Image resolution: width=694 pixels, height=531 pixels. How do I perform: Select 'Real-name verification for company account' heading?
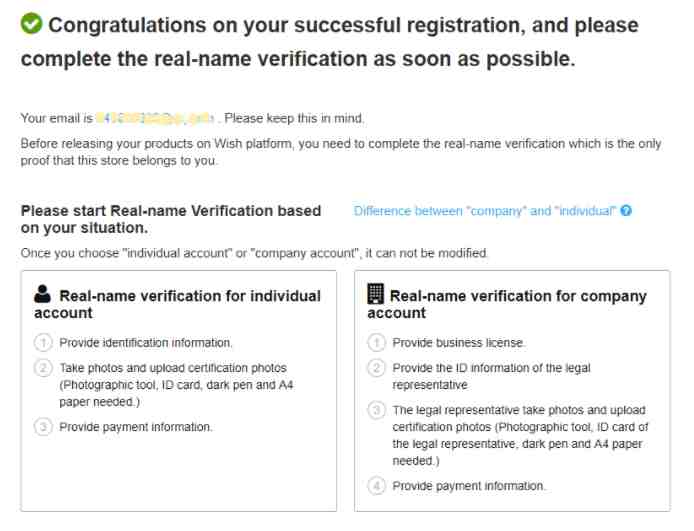click(x=507, y=304)
